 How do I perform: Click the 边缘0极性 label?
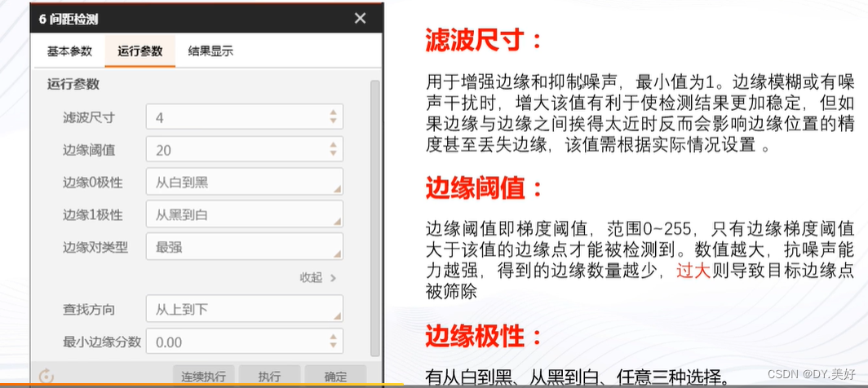92,182
